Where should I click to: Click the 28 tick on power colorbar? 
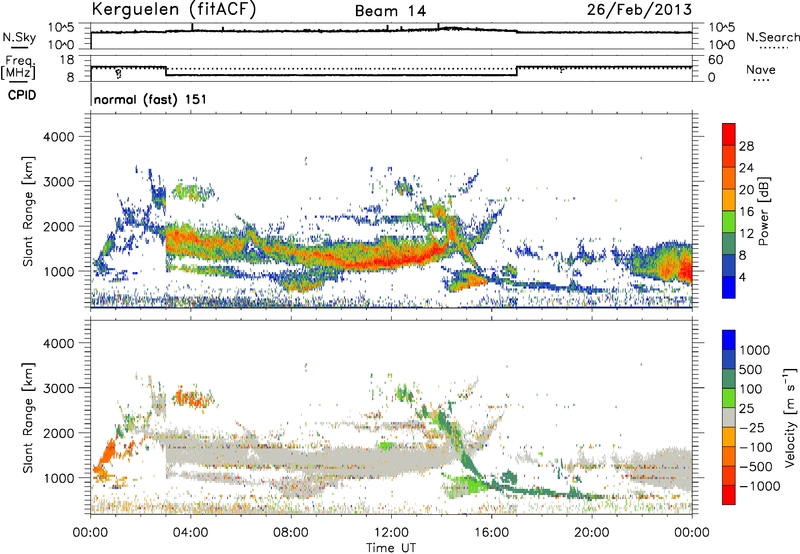click(x=746, y=146)
